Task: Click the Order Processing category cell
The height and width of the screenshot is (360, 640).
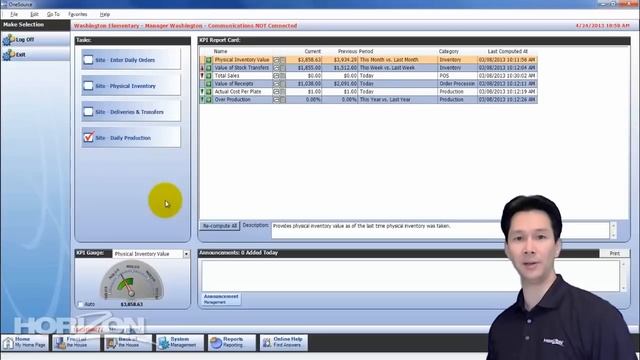Action: (457, 84)
